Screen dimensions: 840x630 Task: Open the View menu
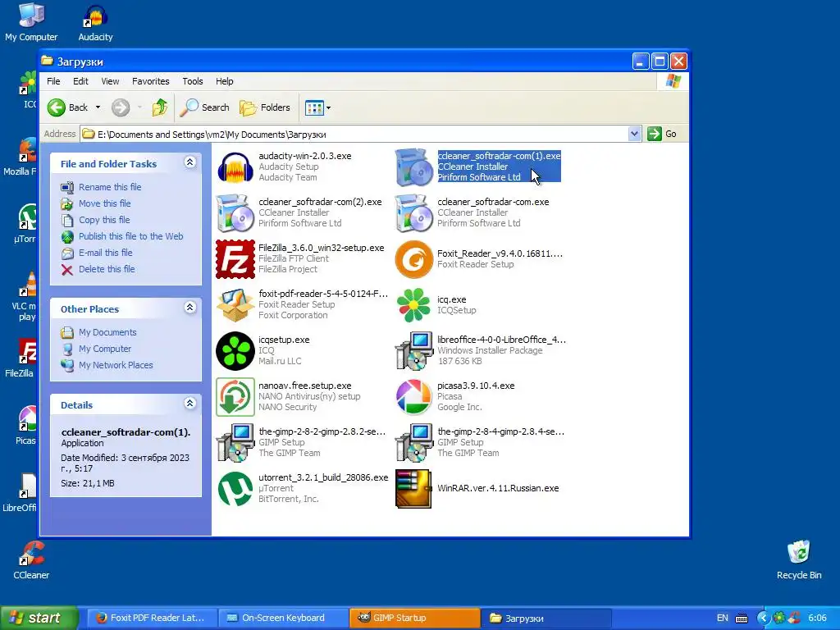pos(111,81)
